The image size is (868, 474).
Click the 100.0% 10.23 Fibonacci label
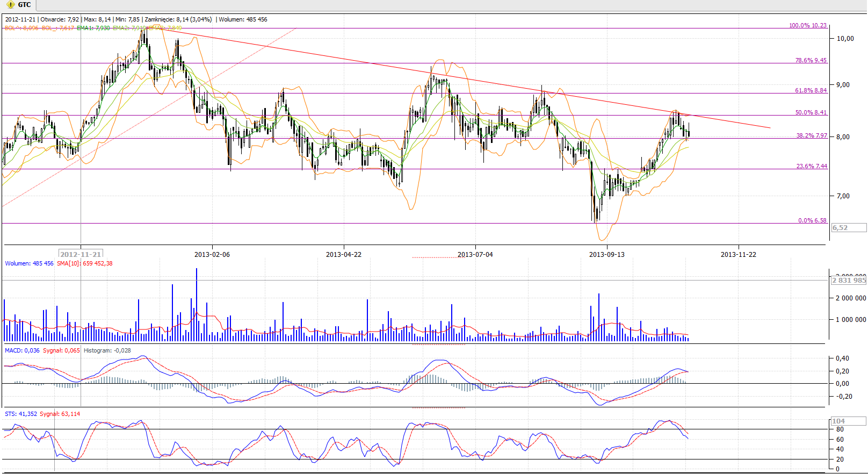tap(808, 25)
